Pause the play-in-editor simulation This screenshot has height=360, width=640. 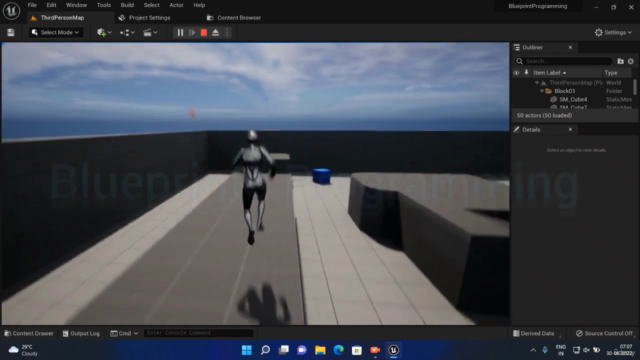point(180,33)
